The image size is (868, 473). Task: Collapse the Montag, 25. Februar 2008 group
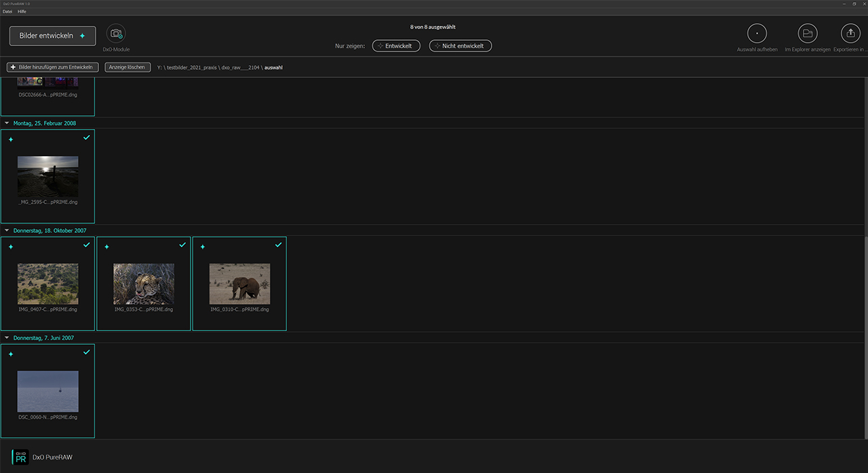7,124
